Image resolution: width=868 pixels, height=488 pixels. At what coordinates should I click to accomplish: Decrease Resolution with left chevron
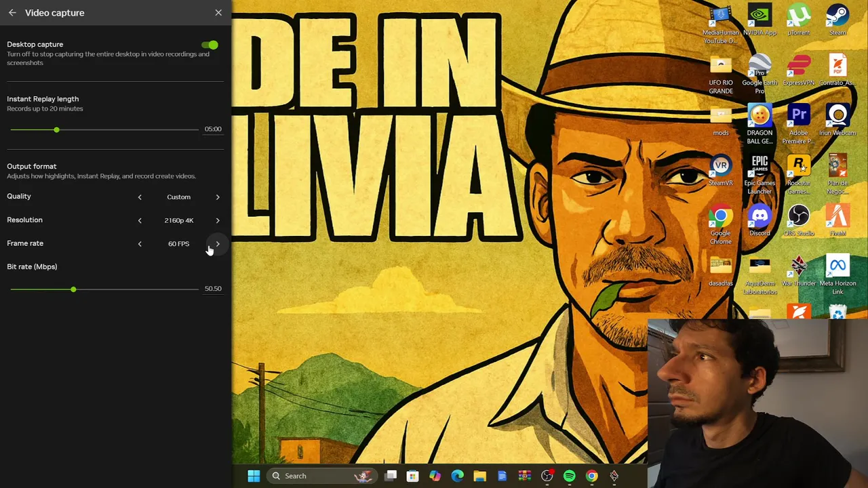pos(140,220)
